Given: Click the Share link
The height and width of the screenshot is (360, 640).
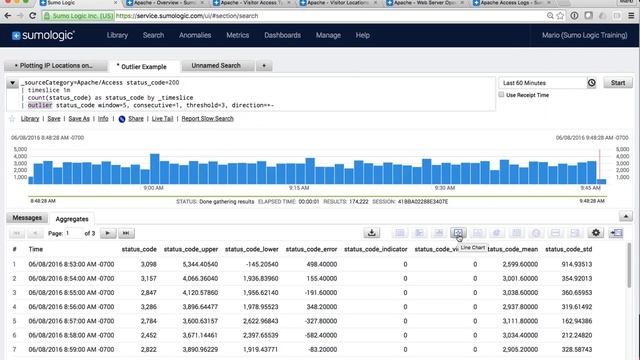Looking at the screenshot, I should (x=136, y=119).
